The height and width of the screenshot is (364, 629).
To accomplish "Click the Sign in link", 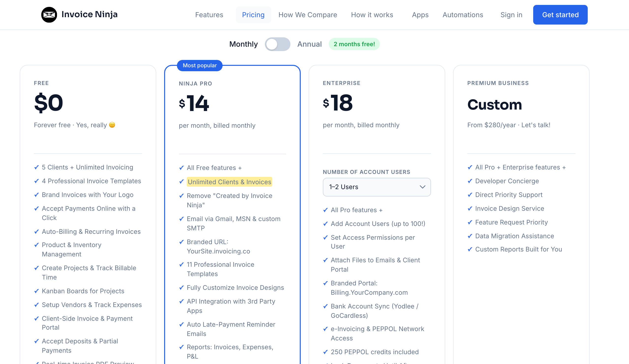I will (511, 15).
